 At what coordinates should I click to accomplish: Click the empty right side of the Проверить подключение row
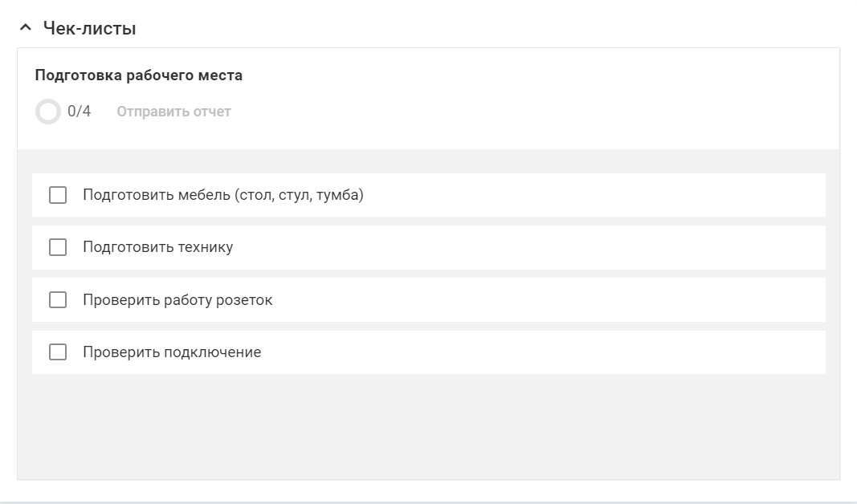click(x=602, y=352)
